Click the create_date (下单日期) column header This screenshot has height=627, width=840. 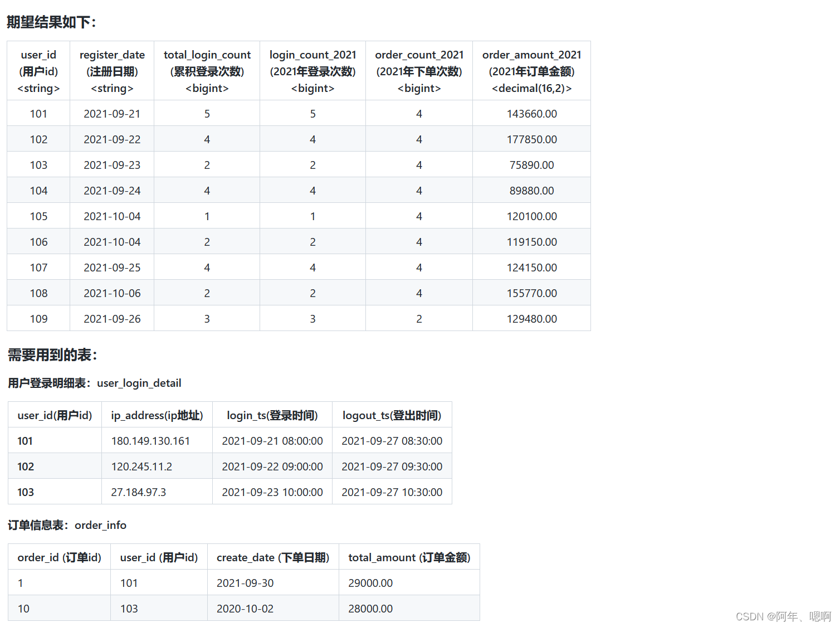pyautogui.click(x=273, y=557)
